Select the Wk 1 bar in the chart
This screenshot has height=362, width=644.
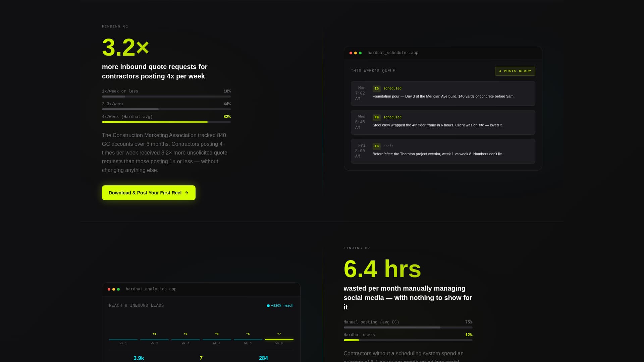[x=123, y=340]
